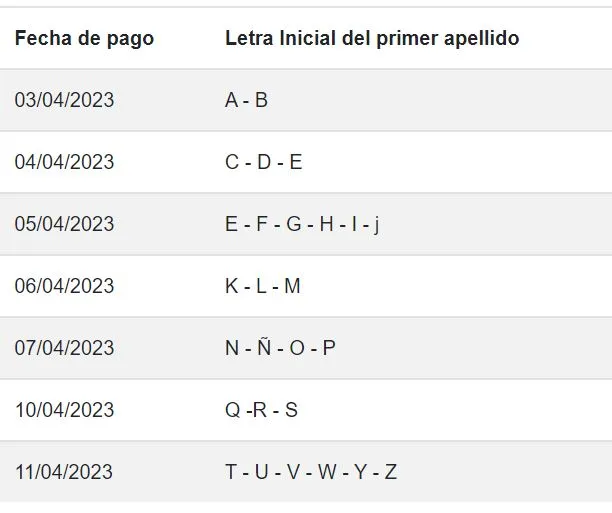Screen dimensions: 612x513
Task: Click the 05/04/2023 date cell
Action: 64,224
